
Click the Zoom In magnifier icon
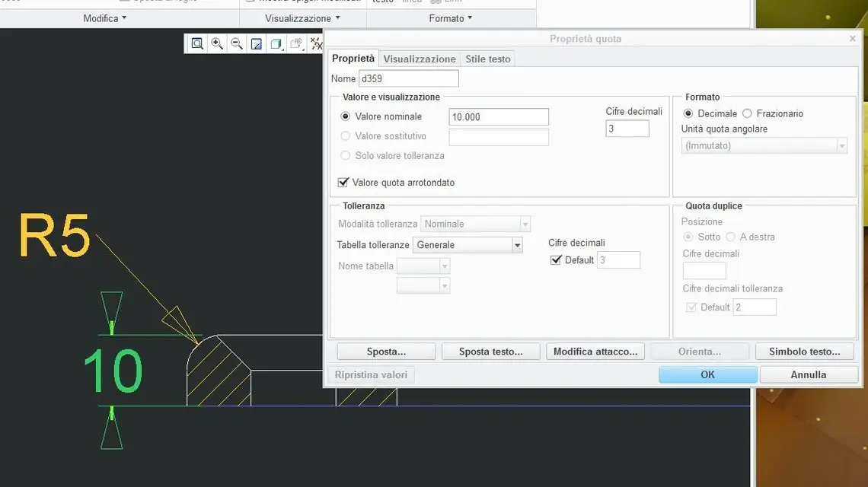(217, 44)
